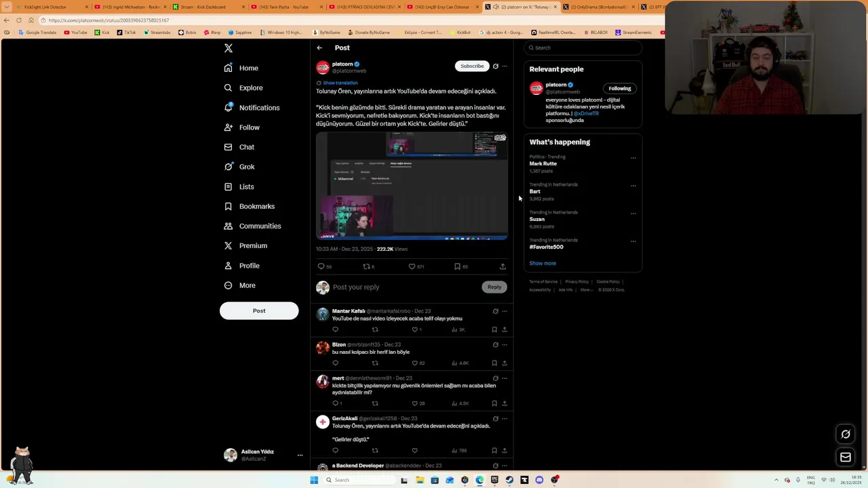
Task: Open the Chat section
Action: pyautogui.click(x=239, y=147)
